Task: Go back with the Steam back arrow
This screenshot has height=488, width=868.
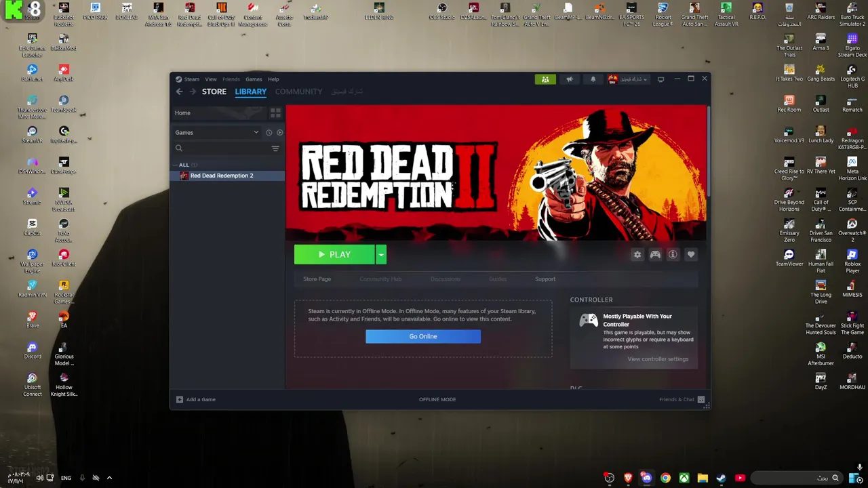Action: (x=179, y=91)
